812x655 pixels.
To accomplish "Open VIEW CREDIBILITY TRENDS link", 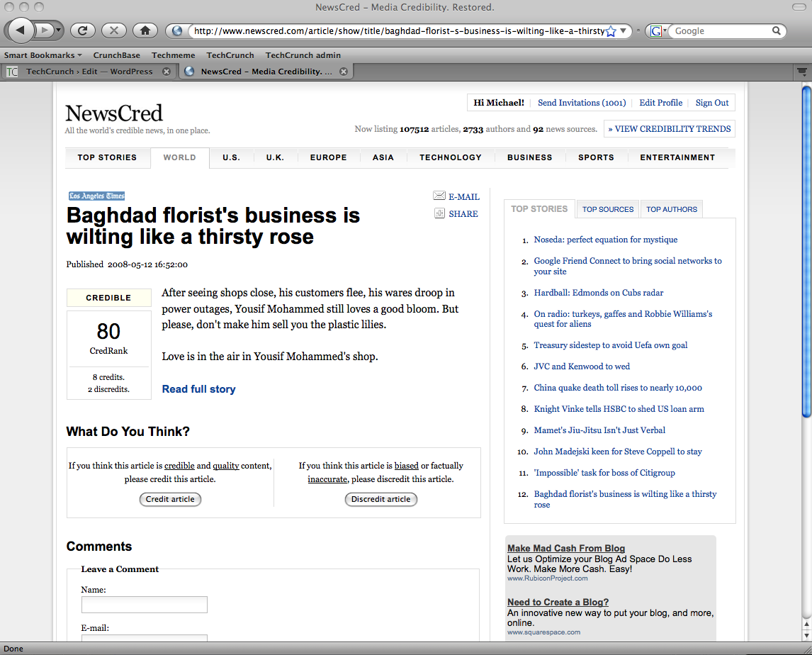I will tap(669, 129).
